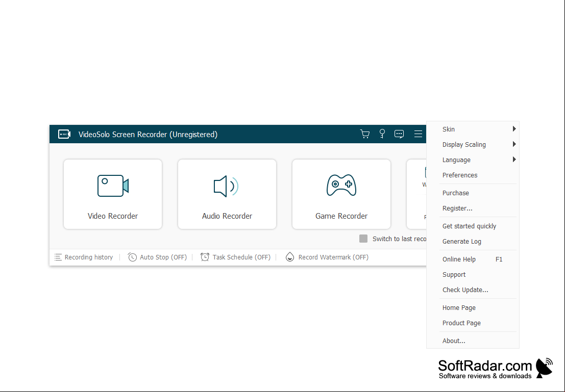The width and height of the screenshot is (565, 392).
Task: Select Support in the menu
Action: [473, 274]
